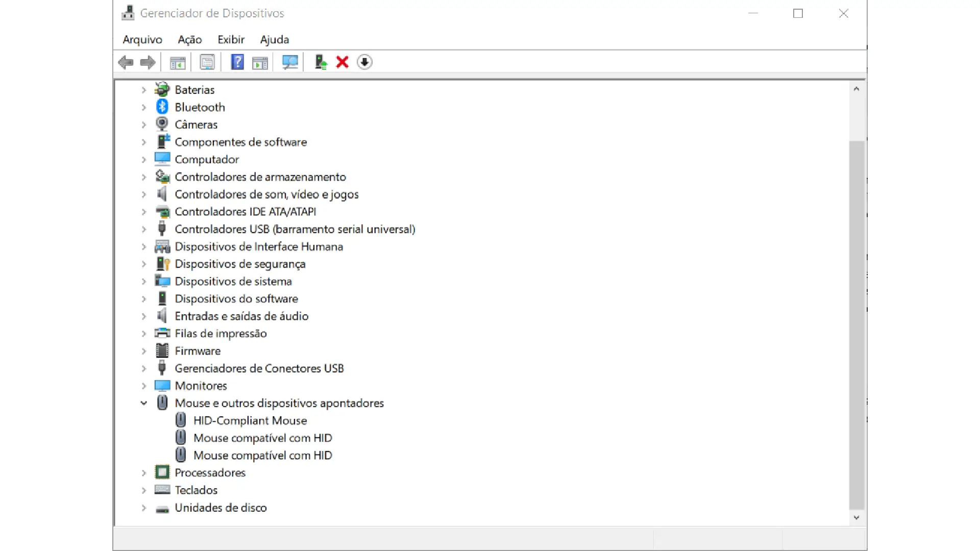This screenshot has width=980, height=551.
Task: Click the Dispositivos de segurança key icon
Action: pos(162,264)
